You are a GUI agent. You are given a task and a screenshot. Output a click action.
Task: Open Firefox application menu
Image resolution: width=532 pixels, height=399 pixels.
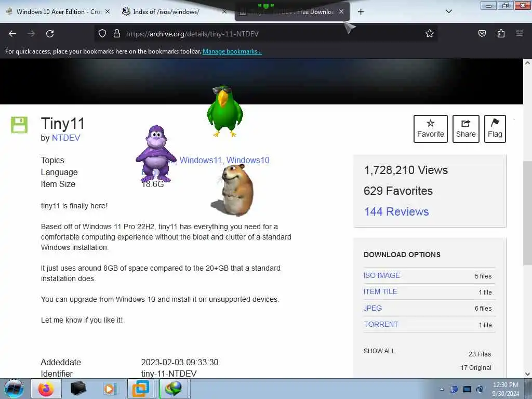click(520, 33)
